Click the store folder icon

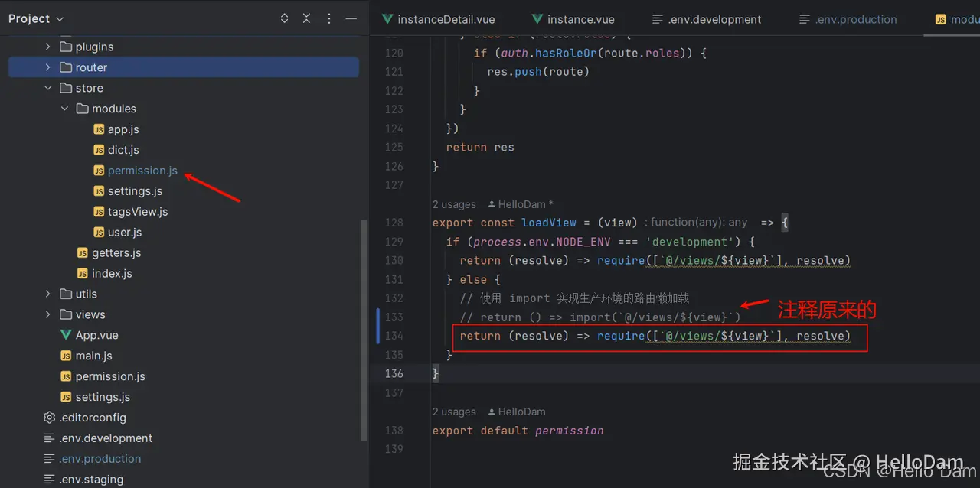click(x=66, y=88)
